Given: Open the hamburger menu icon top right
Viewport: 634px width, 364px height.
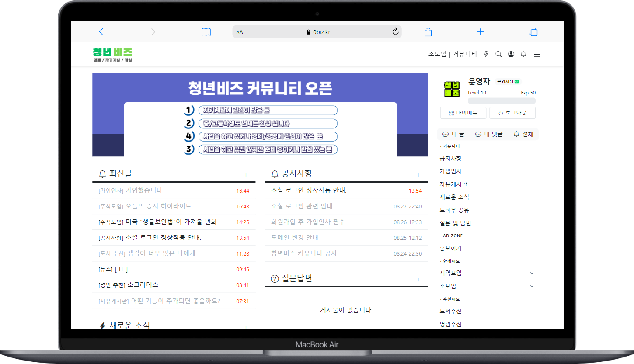Looking at the screenshot, I should [x=537, y=54].
